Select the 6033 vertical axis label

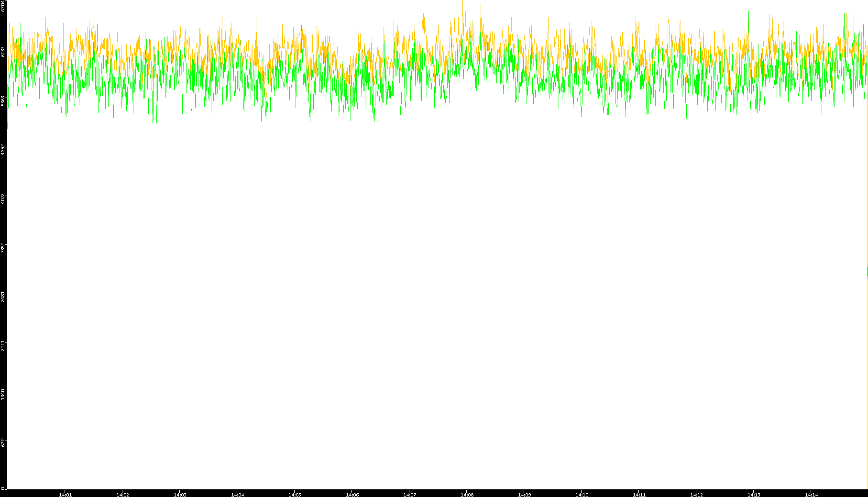pyautogui.click(x=3, y=52)
